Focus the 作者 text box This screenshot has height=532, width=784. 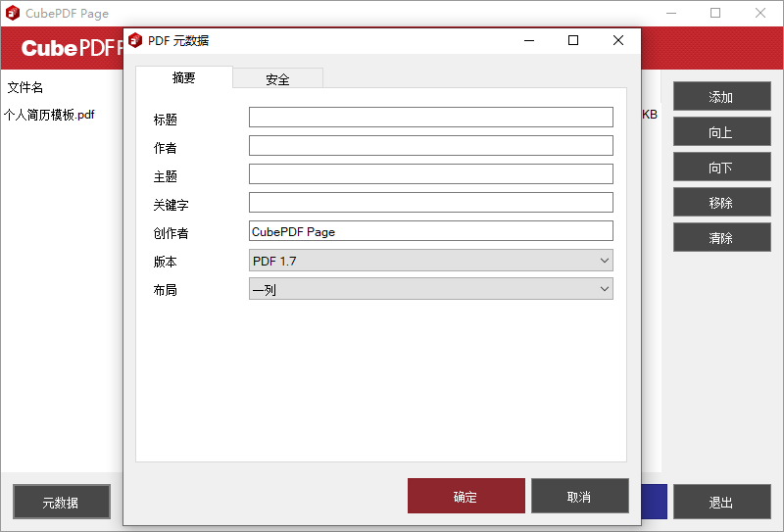(431, 146)
